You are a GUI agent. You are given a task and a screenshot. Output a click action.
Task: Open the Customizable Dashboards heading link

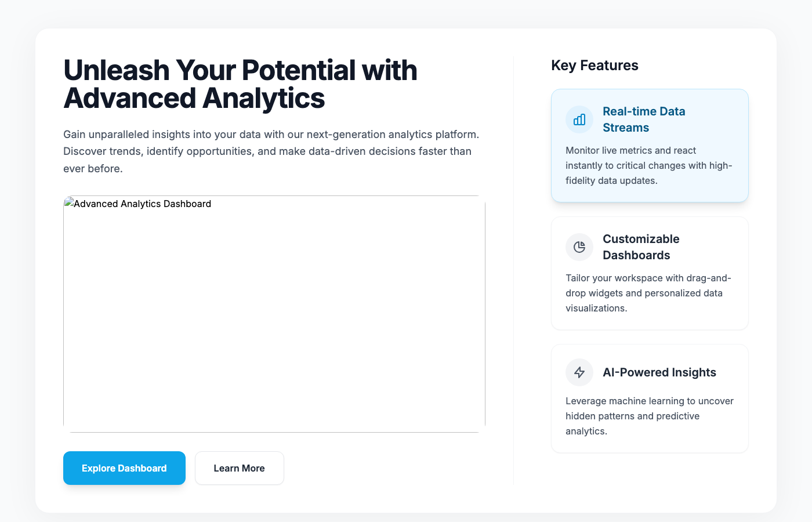(x=641, y=247)
